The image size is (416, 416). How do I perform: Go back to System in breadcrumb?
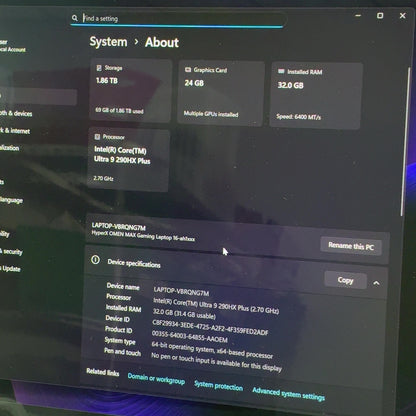pos(108,42)
